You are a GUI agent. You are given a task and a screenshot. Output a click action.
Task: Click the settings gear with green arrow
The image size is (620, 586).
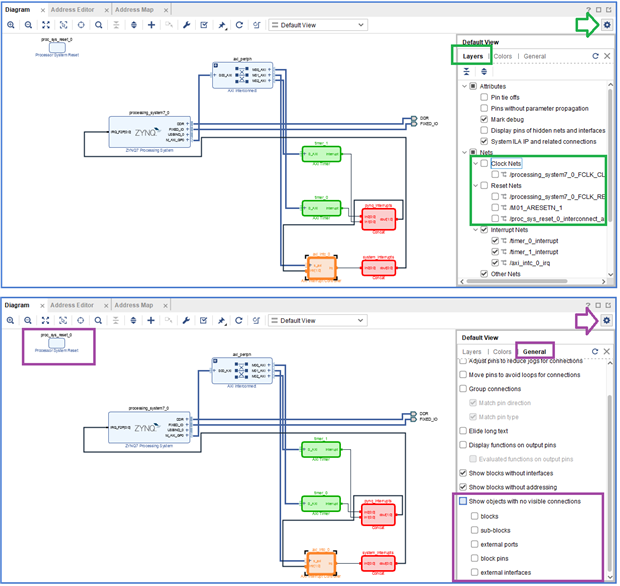tap(607, 25)
